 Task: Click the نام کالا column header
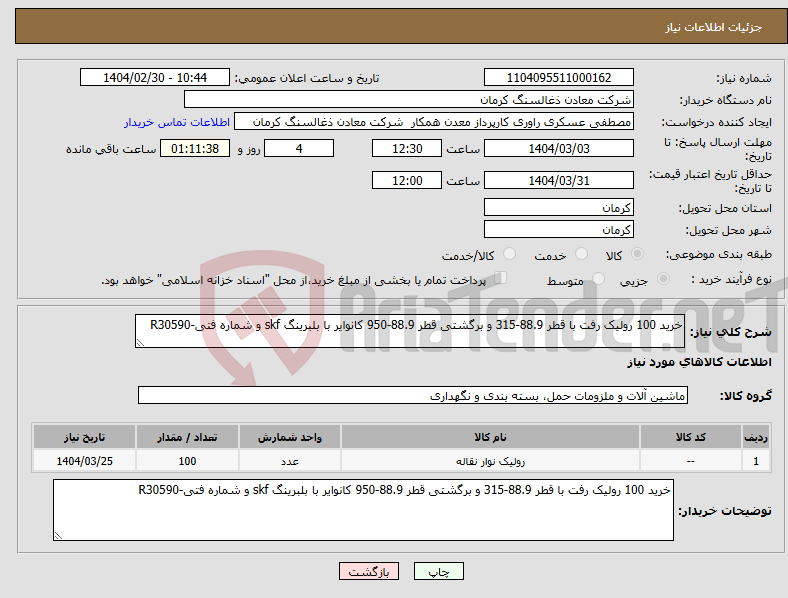[x=490, y=437]
